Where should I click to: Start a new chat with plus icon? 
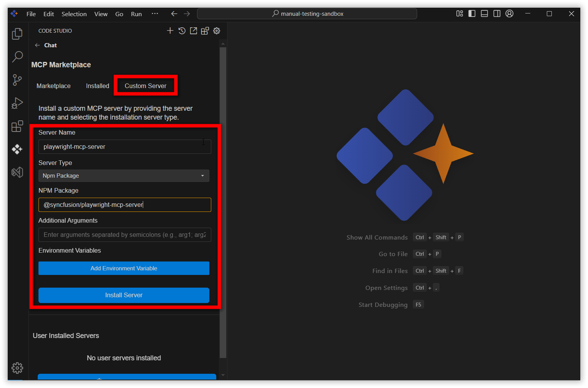pos(170,31)
